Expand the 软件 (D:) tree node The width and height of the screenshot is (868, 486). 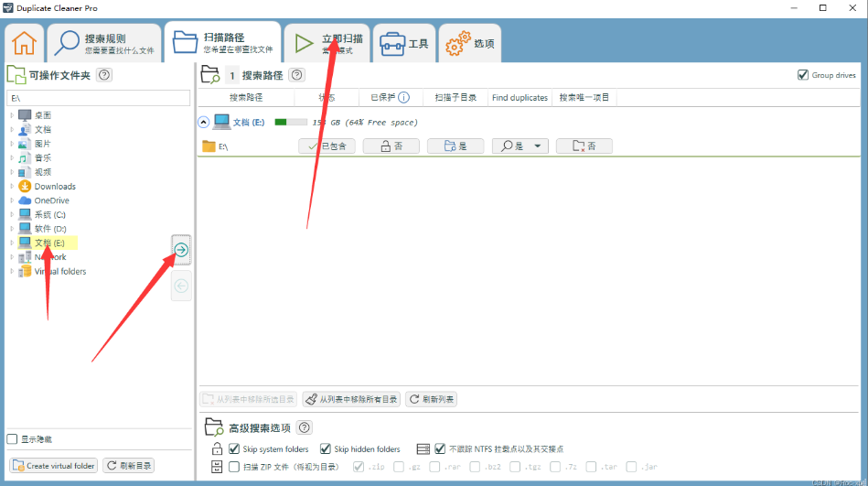pyautogui.click(x=12, y=229)
